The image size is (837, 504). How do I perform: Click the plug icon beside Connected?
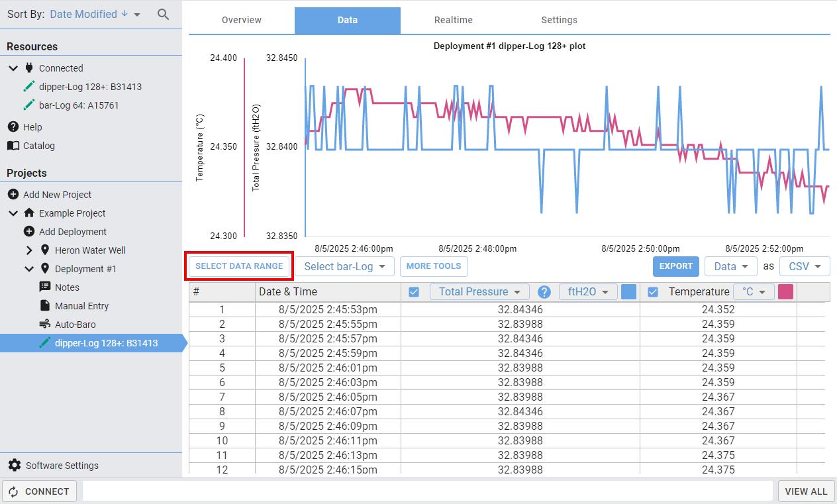(x=29, y=68)
